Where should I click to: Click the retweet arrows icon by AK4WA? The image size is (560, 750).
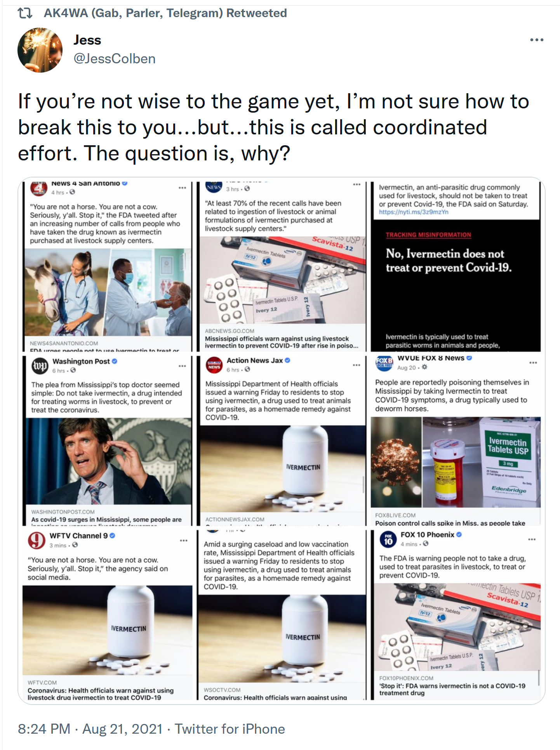pyautogui.click(x=25, y=13)
